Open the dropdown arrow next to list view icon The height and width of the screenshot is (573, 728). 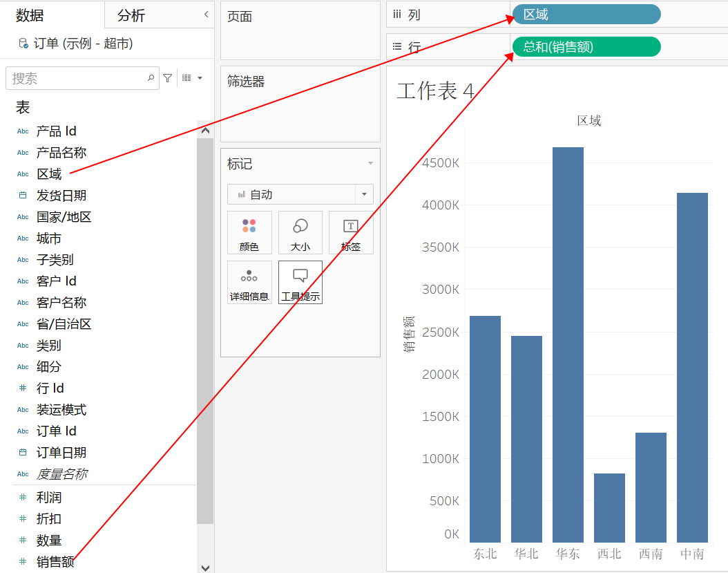click(200, 78)
